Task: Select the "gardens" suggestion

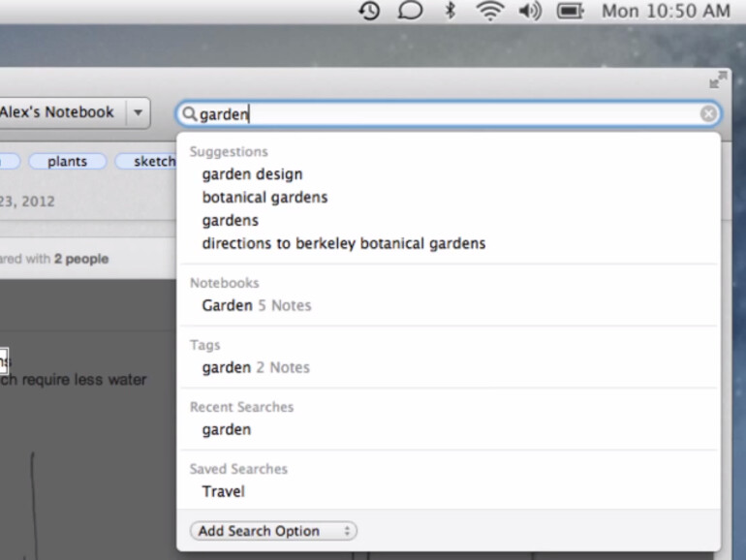Action: tap(230, 221)
